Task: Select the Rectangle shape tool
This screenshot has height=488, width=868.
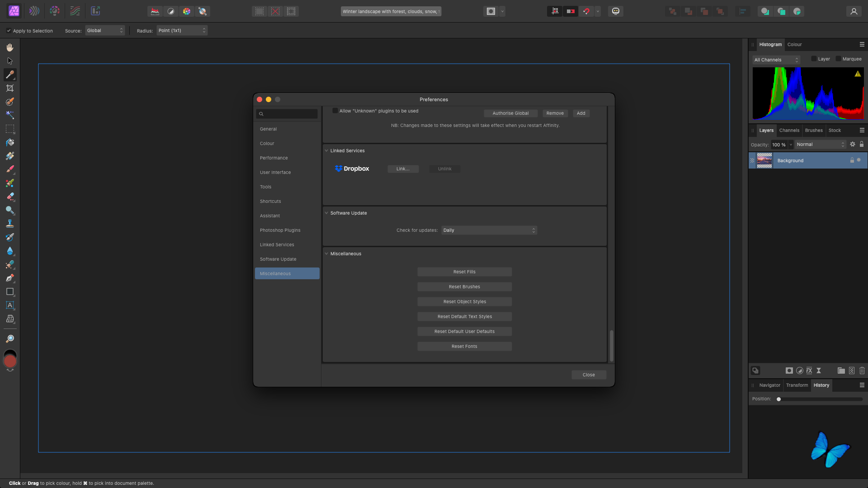Action: [10, 292]
